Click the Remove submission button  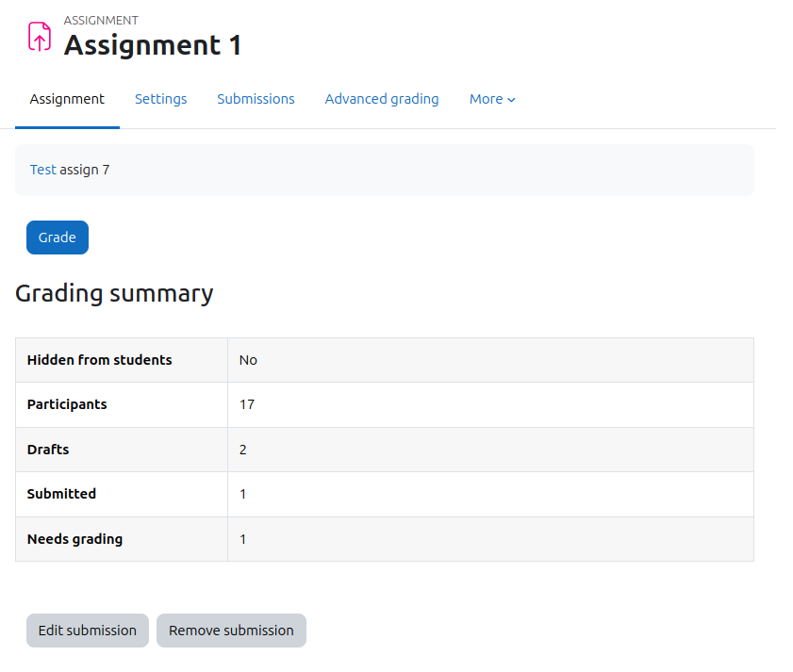point(231,631)
